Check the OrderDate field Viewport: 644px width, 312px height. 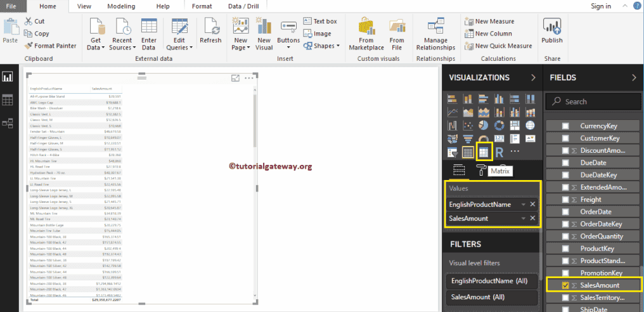[x=565, y=212]
